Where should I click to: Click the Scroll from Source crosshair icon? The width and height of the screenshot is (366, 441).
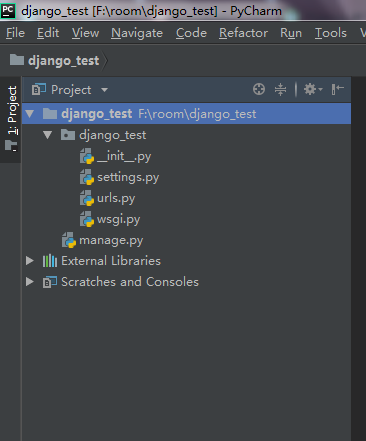[x=259, y=89]
